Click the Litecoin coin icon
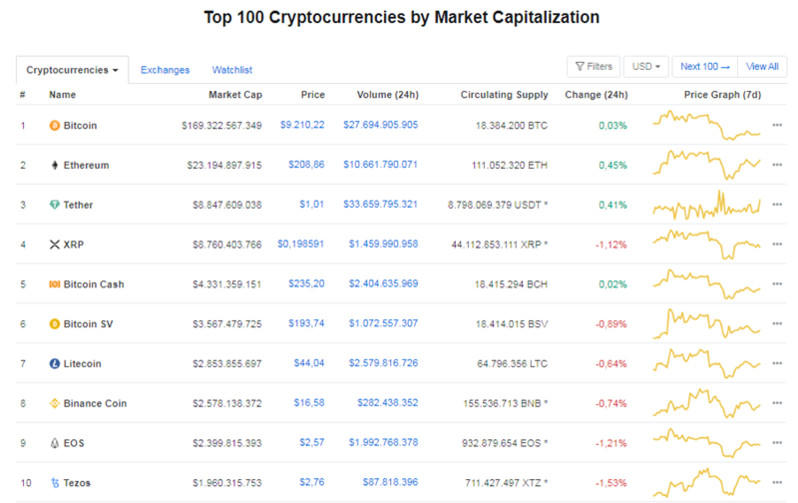Image resolution: width=798 pixels, height=503 pixels. tap(54, 364)
